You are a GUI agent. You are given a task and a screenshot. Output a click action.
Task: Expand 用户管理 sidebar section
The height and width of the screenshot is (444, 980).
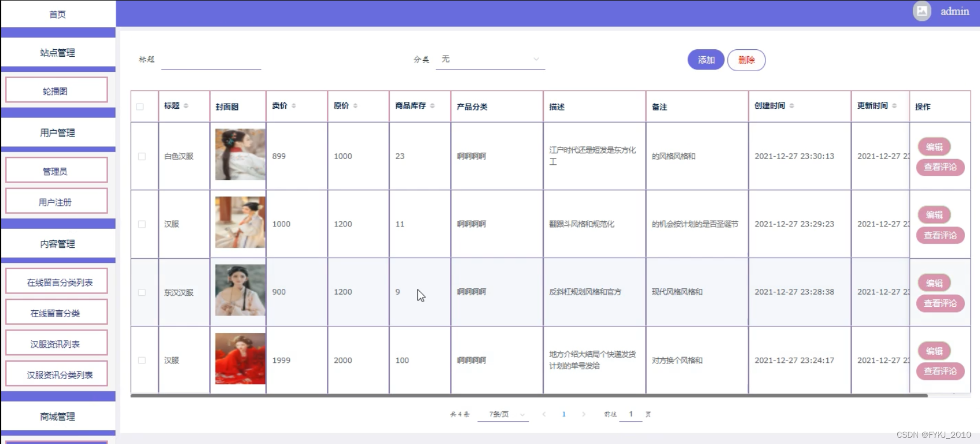[58, 133]
